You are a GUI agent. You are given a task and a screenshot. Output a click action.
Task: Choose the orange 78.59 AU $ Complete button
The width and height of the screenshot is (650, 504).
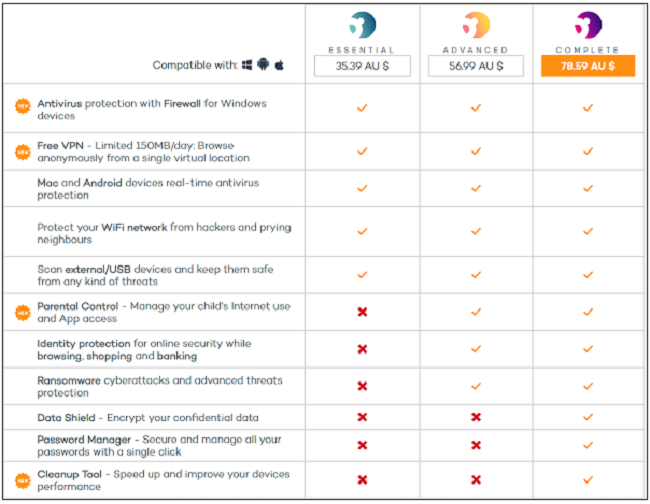[588, 66]
